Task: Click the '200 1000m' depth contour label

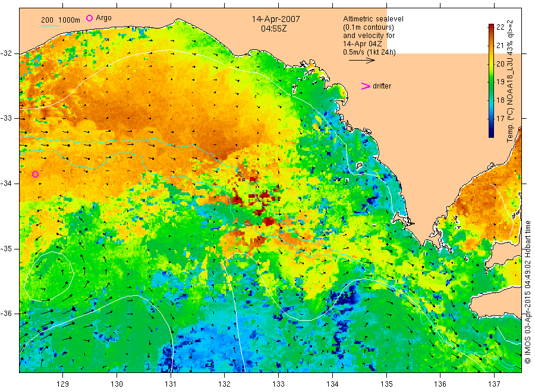Action: point(61,20)
